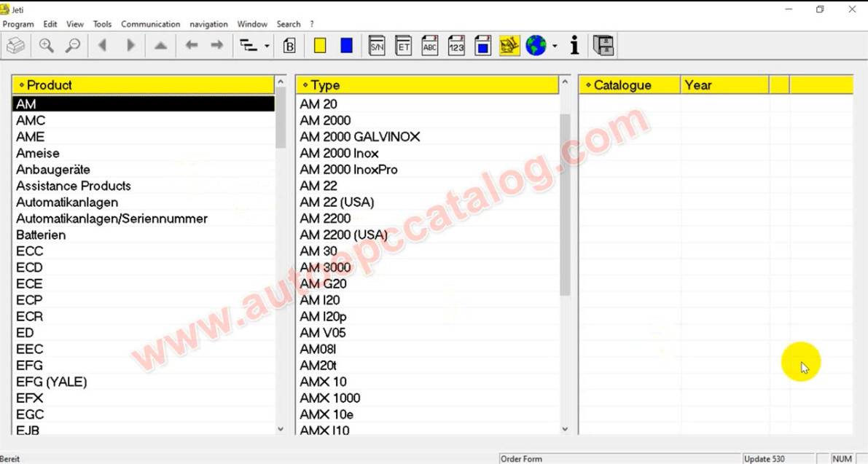Viewport: 868px width, 464px height.
Task: Click the information i icon
Action: [574, 45]
